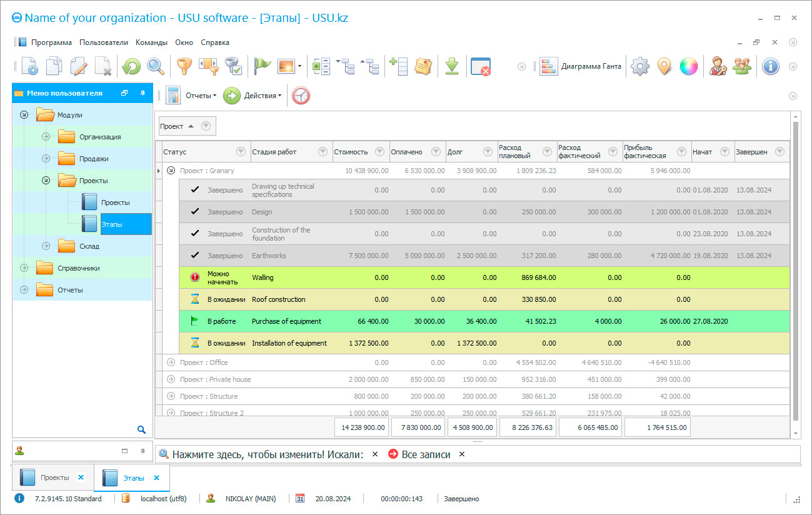Image resolution: width=812 pixels, height=515 pixels.
Task: Click the filter by column value icon
Action: point(208,66)
